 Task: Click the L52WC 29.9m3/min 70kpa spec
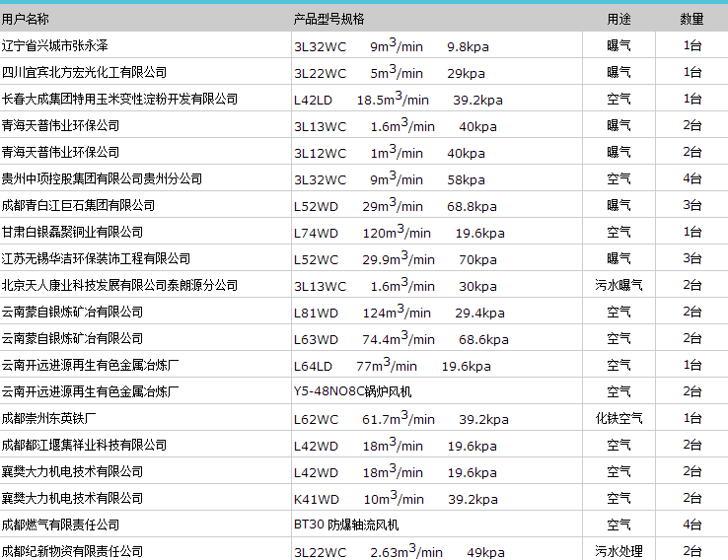396,258
